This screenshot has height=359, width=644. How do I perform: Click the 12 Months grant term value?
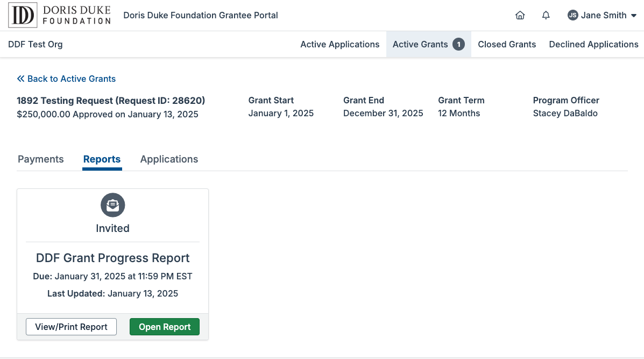click(x=459, y=114)
